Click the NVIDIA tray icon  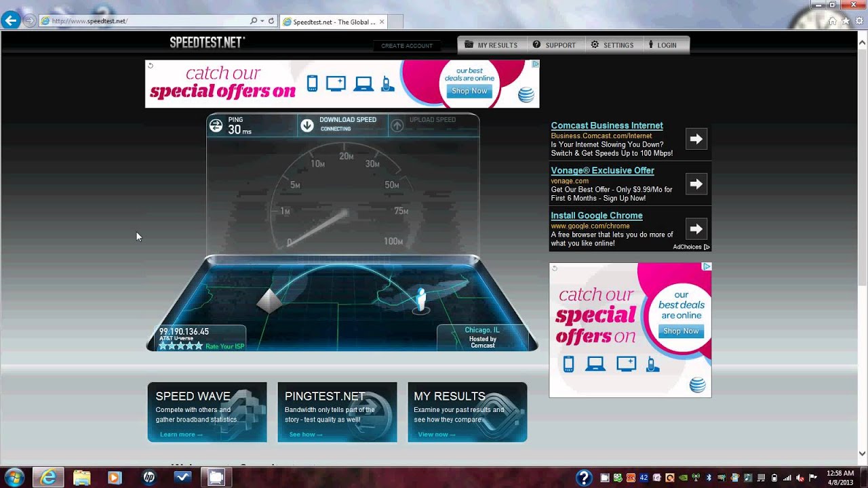[683, 477]
